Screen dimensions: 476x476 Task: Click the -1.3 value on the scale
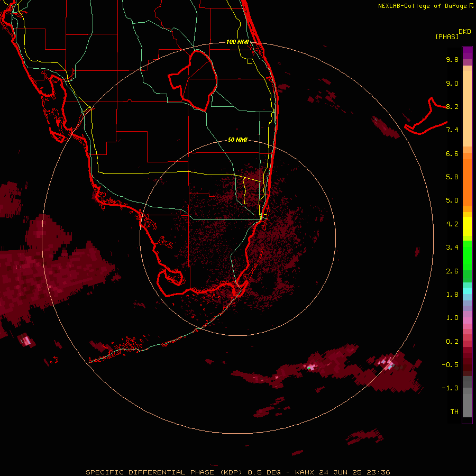(x=450, y=388)
